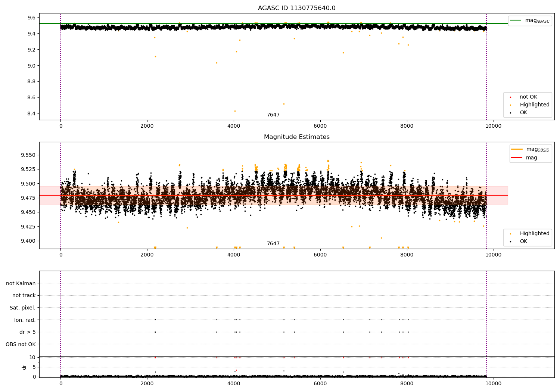The height and width of the screenshot is (392, 560).
Task: Click the '5' tick on dr axis
Action: (34, 367)
